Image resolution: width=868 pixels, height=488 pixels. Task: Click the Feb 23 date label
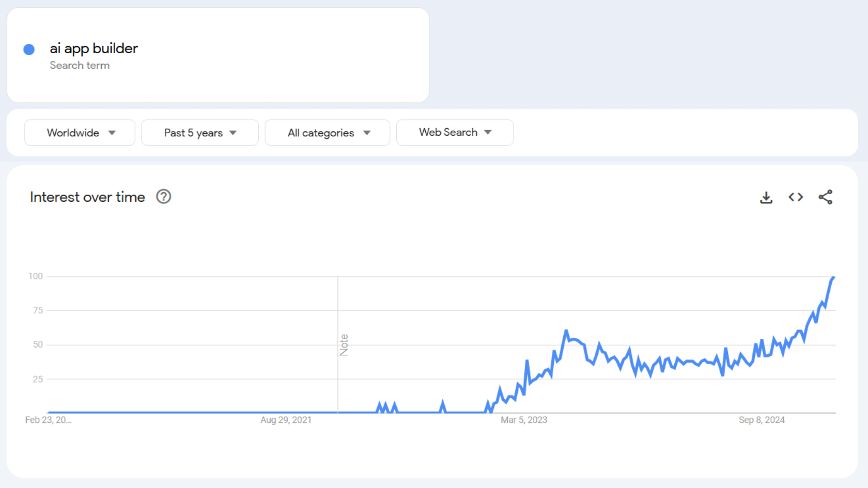click(48, 420)
